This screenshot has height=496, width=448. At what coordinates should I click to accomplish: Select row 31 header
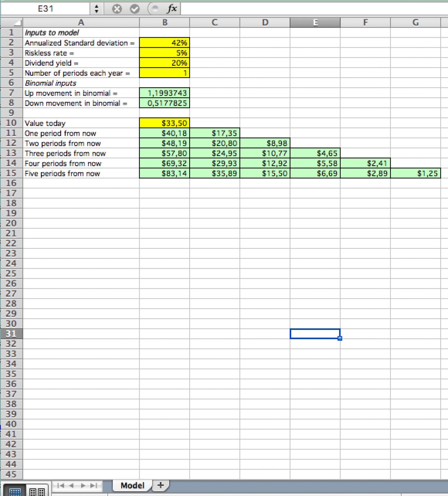pyautogui.click(x=12, y=334)
